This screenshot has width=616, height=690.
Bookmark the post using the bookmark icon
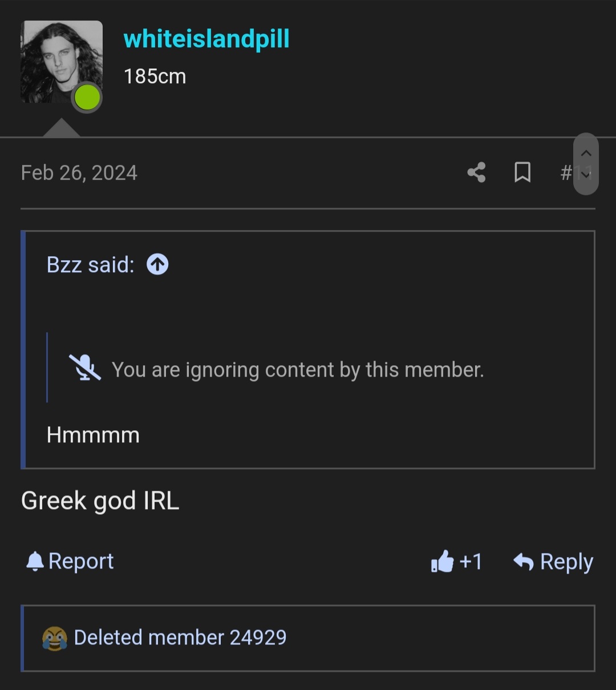[x=522, y=172]
